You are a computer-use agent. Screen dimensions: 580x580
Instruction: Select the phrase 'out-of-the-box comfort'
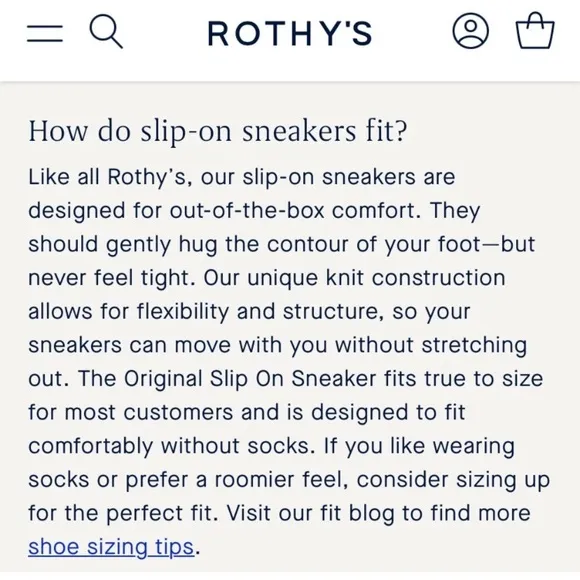[294, 210]
